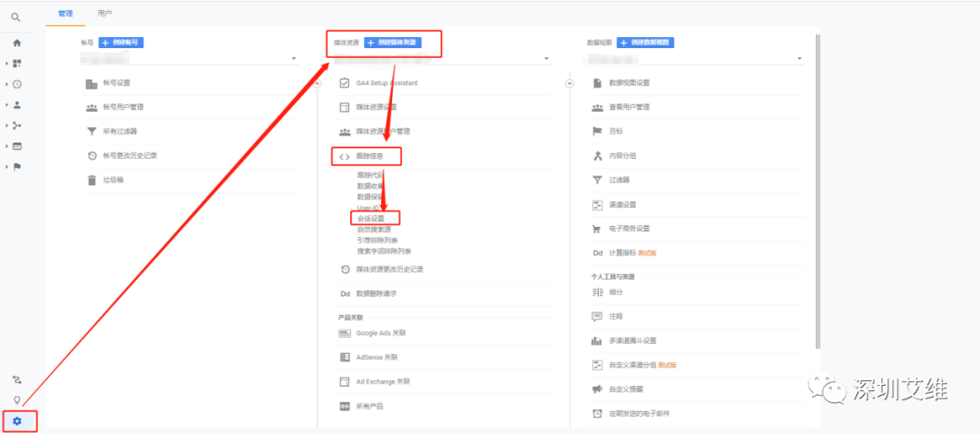
Task: Click the 目标 flag icon in view column
Action: (x=597, y=132)
